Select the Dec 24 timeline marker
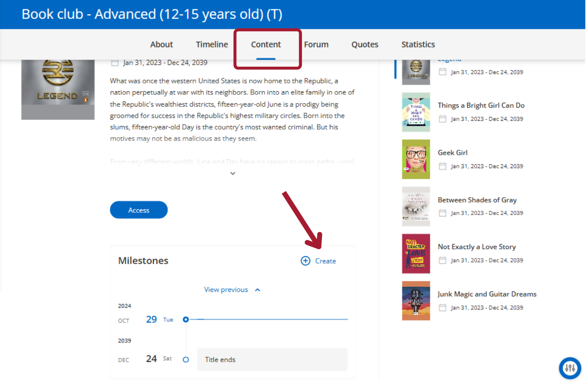This screenshot has height=382, width=588. (x=186, y=359)
